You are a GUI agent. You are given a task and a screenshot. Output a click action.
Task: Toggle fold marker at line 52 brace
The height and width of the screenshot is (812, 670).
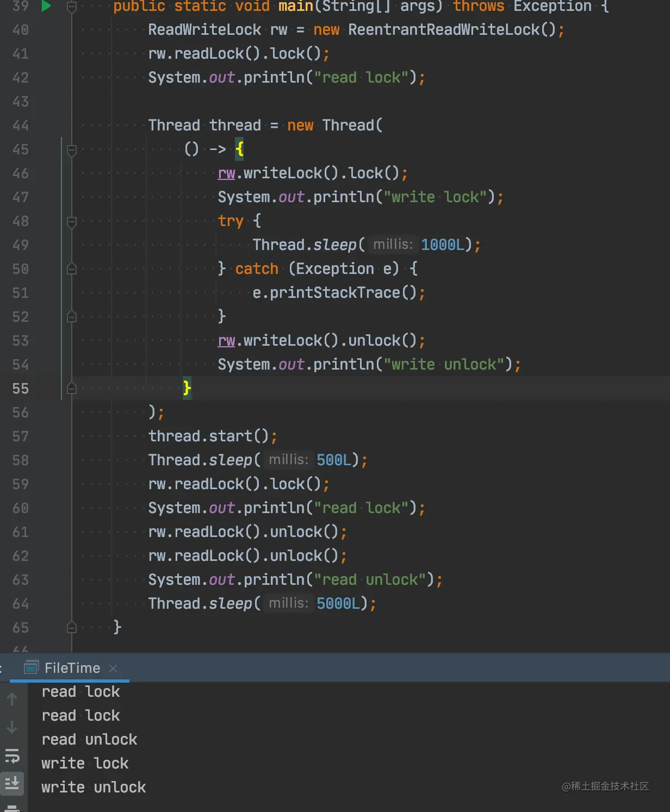pos(71,316)
